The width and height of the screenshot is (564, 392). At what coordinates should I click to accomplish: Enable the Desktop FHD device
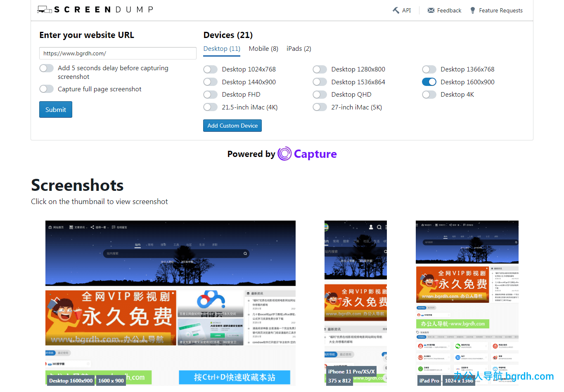click(x=210, y=95)
